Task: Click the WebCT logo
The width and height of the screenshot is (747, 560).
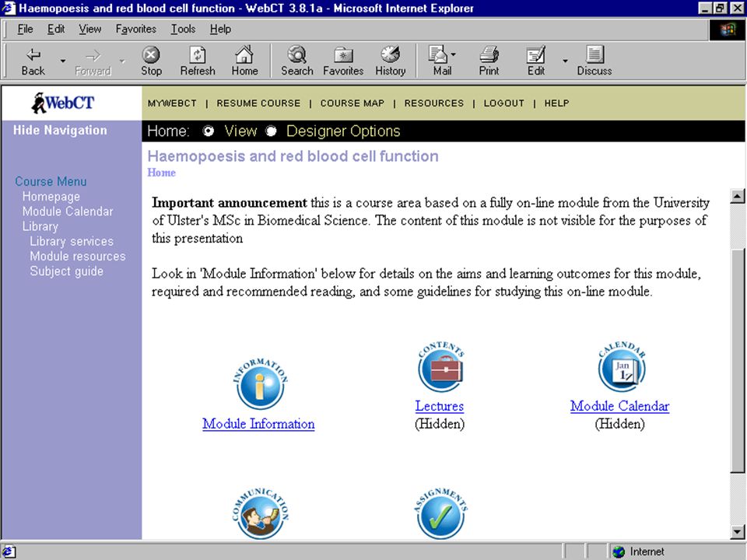Action: click(63, 103)
